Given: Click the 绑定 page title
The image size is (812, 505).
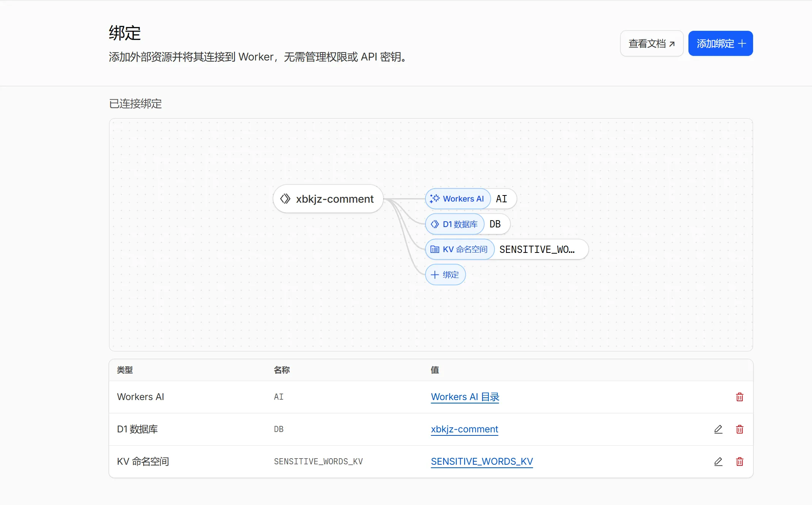Looking at the screenshot, I should click(125, 33).
